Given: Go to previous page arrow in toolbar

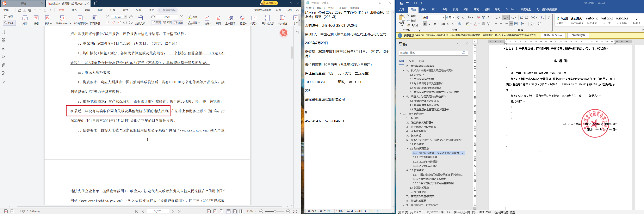Looking at the screenshot, I should tap(153, 17).
